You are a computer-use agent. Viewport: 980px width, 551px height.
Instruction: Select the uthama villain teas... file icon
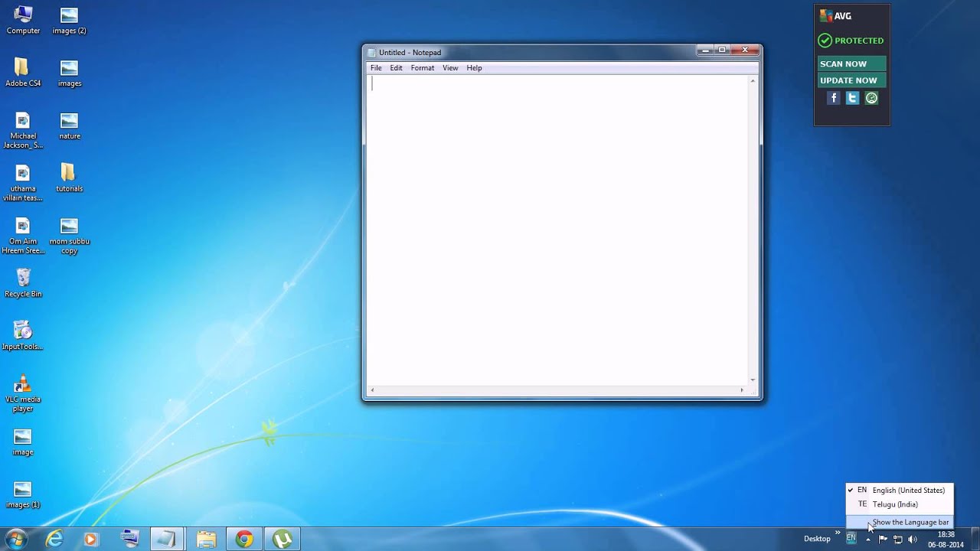pyautogui.click(x=23, y=183)
